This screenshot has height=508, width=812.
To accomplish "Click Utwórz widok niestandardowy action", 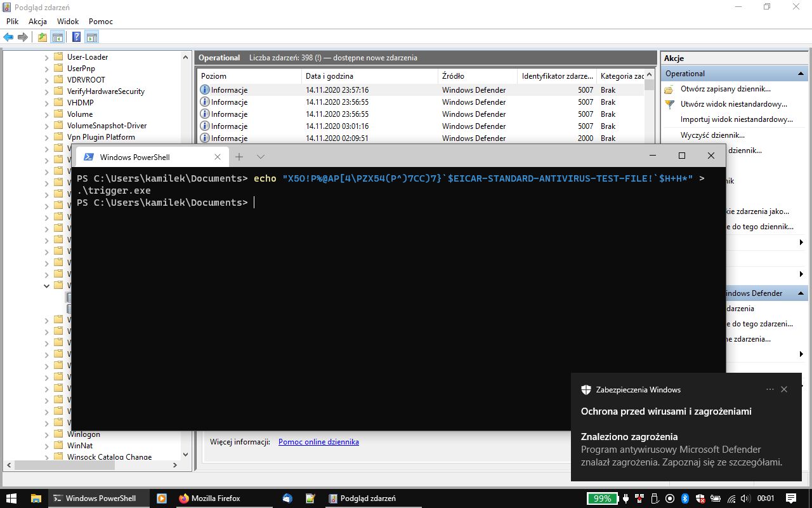I will click(x=734, y=104).
